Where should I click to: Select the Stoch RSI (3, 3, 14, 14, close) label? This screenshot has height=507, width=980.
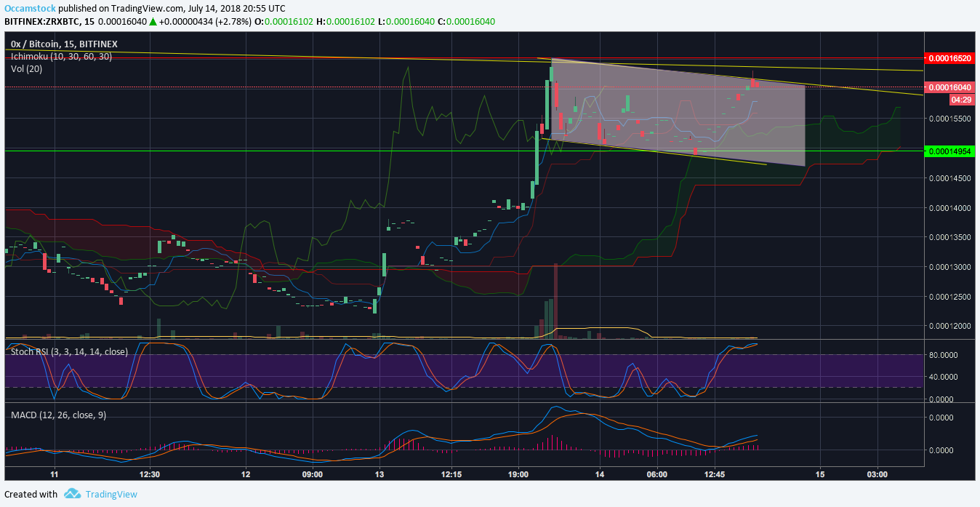coord(70,351)
